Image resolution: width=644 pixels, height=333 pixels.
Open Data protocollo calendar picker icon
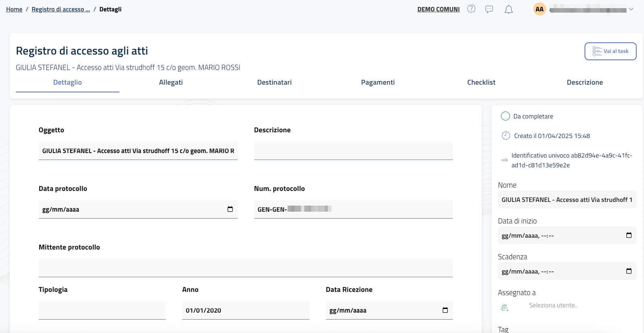coord(230,209)
